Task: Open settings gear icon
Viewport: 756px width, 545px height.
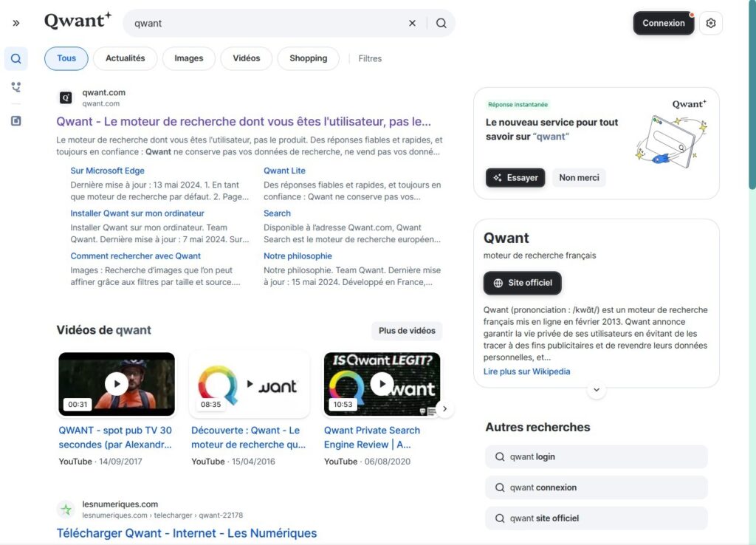Action: point(711,23)
